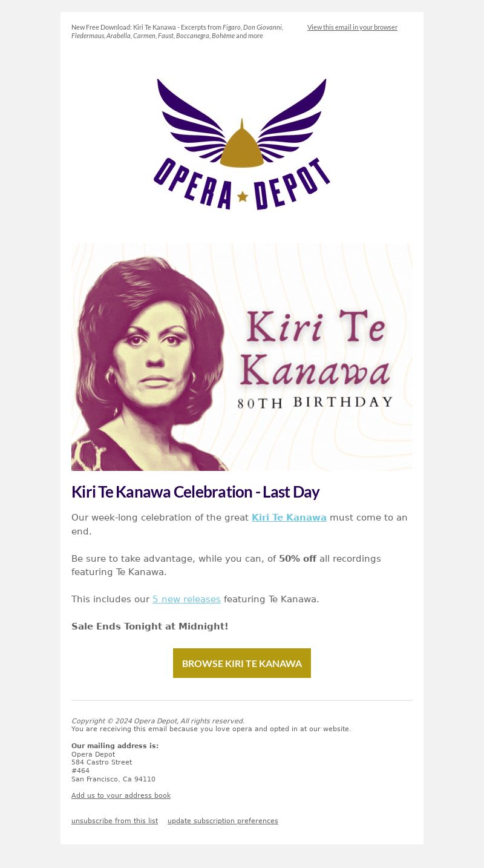Click the word OPERA in the logo

pyautogui.click(x=193, y=183)
